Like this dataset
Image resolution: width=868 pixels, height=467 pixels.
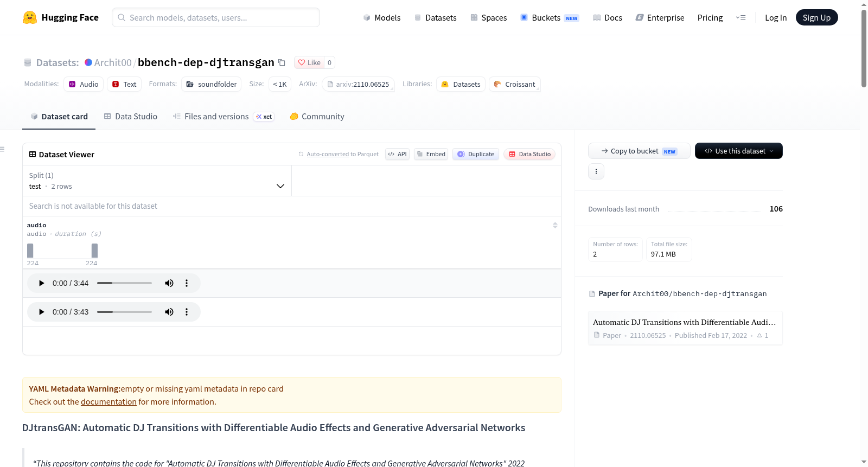[x=309, y=62]
